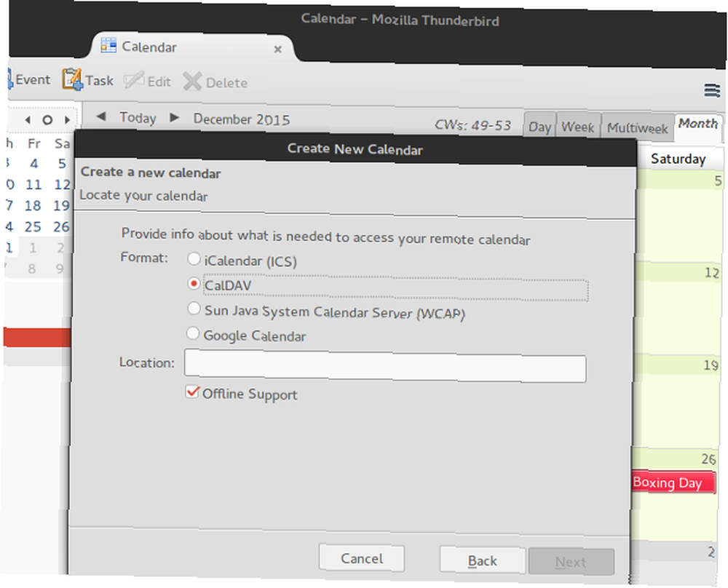
Task: Open the Thunderbird hamburger menu
Action: [712, 90]
